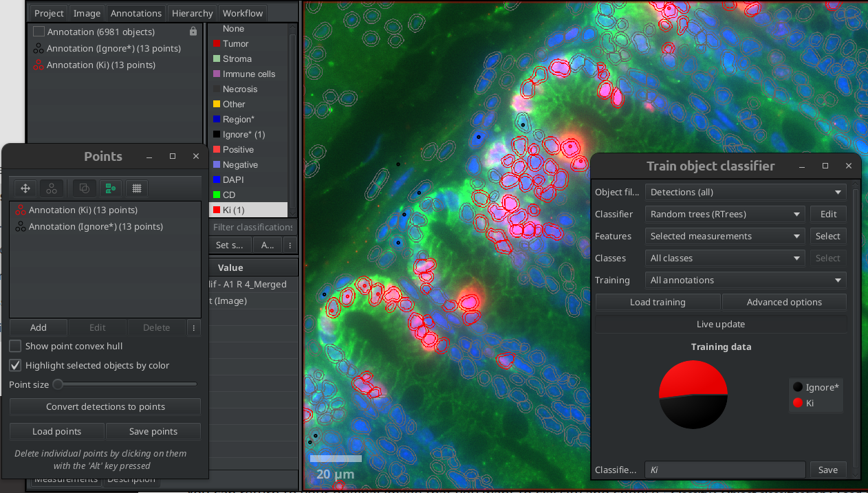Select the Move tool in Points toolbar

[x=25, y=188]
